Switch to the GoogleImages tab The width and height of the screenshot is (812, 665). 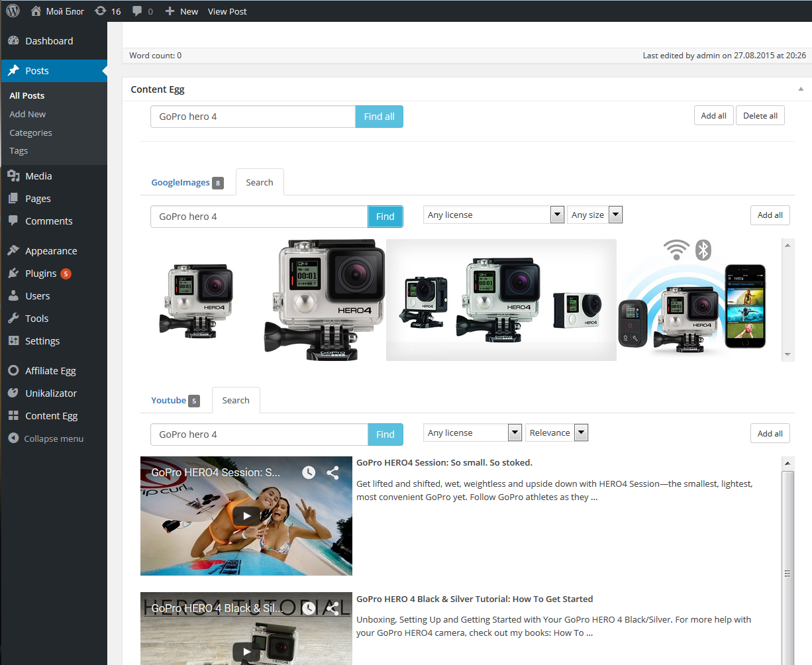click(x=180, y=183)
